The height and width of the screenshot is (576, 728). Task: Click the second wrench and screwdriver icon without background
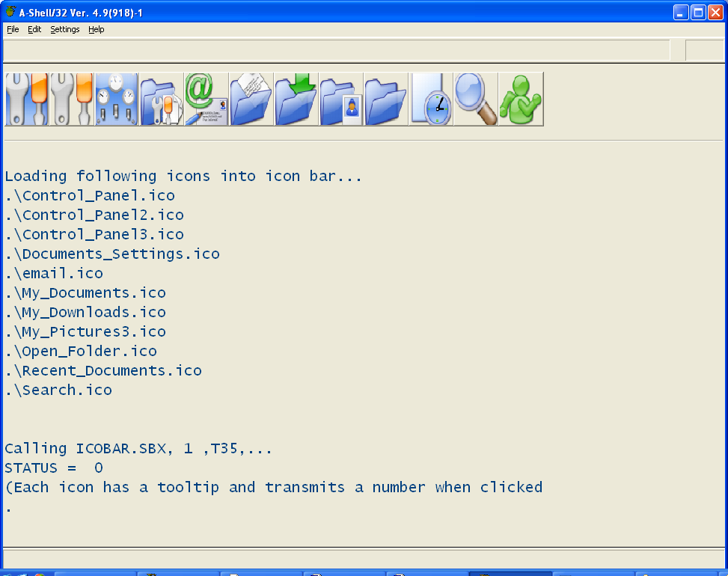click(71, 99)
